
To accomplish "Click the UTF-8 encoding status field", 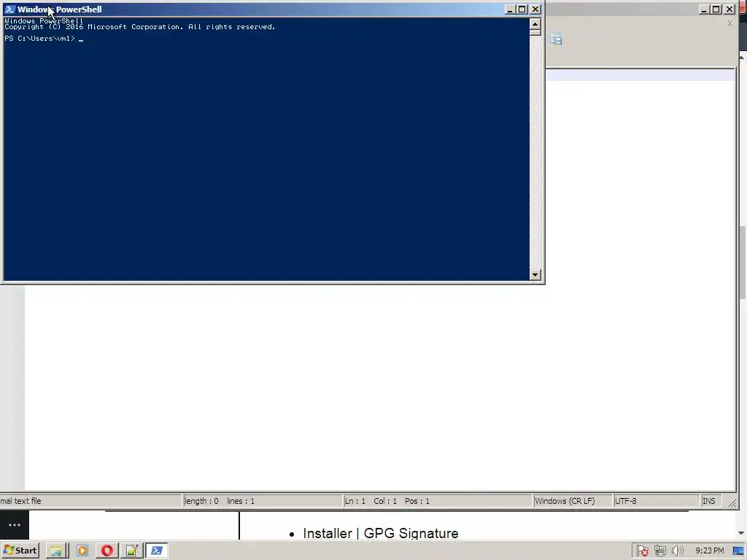I will (656, 501).
